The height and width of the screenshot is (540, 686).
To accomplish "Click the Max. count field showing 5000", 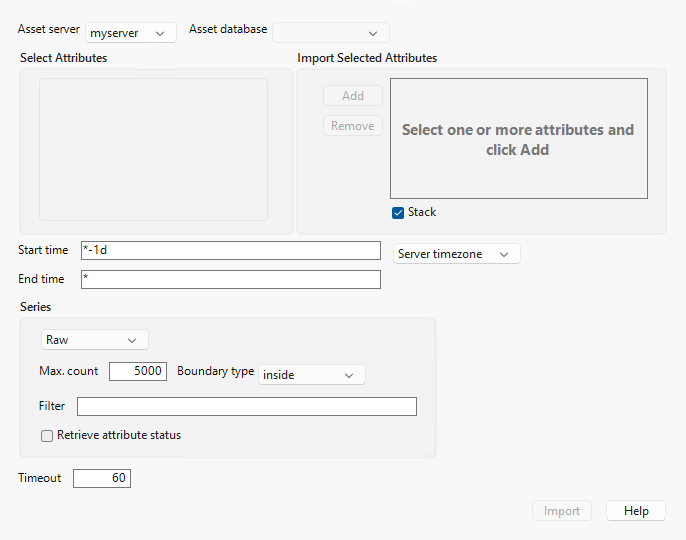I will coord(138,371).
